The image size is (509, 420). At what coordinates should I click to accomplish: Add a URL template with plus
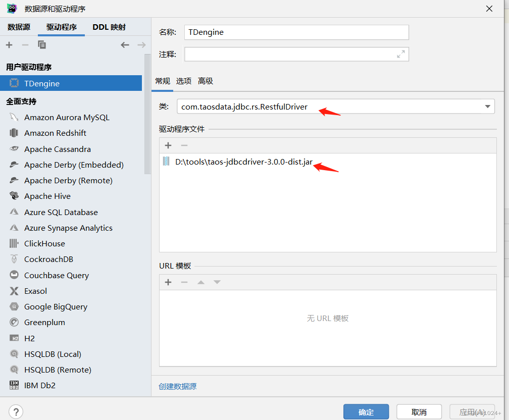[x=168, y=282]
